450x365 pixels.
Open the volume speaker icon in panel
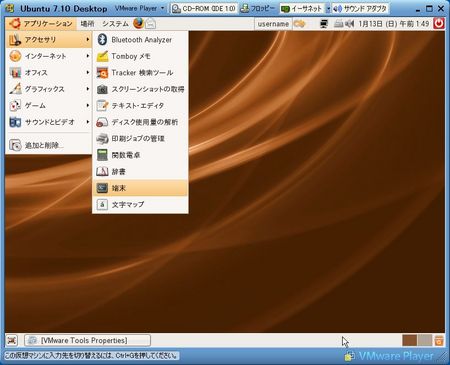pos(349,24)
